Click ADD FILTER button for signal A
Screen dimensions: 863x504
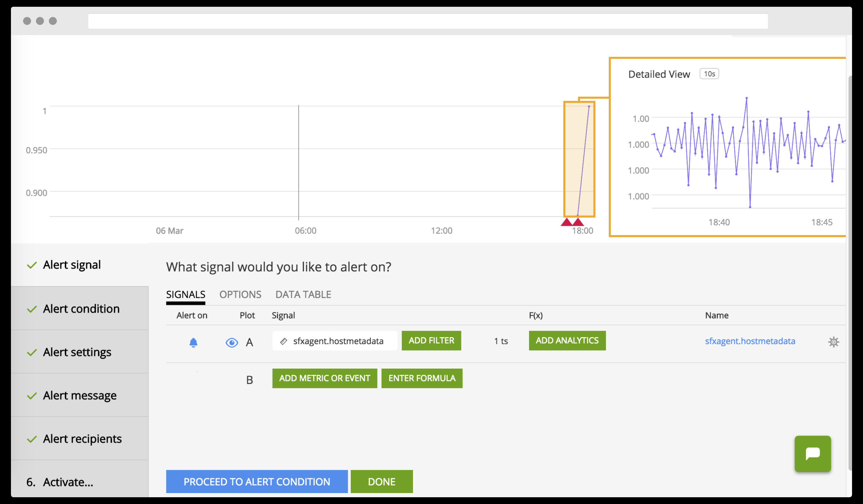coord(431,340)
